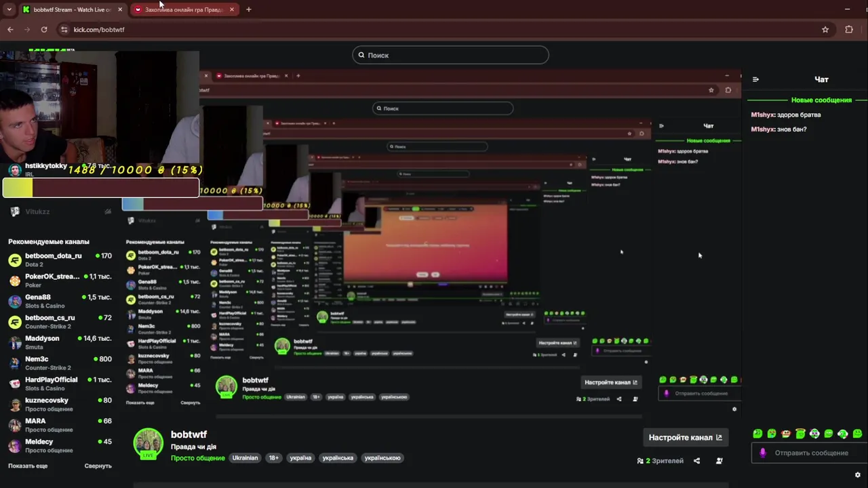The image size is (868, 488).
Task: Open betboom_dota_ru in the main sidebar
Action: (x=60, y=260)
